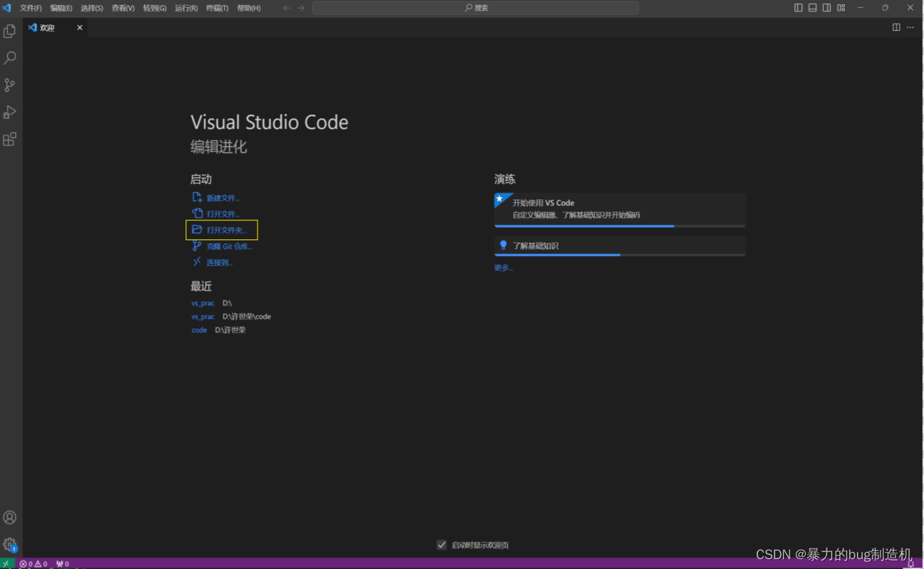
Task: Close the 欢迎 tab
Action: click(x=80, y=27)
